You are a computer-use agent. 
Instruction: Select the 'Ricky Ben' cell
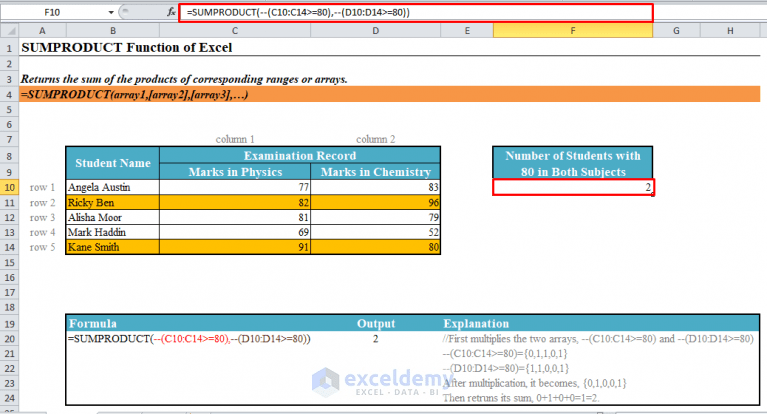pos(113,203)
